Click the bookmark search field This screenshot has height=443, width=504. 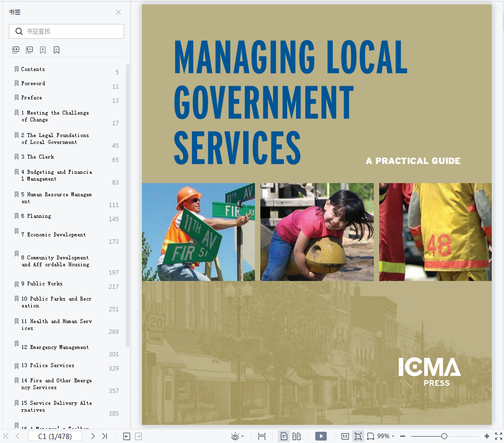(67, 31)
